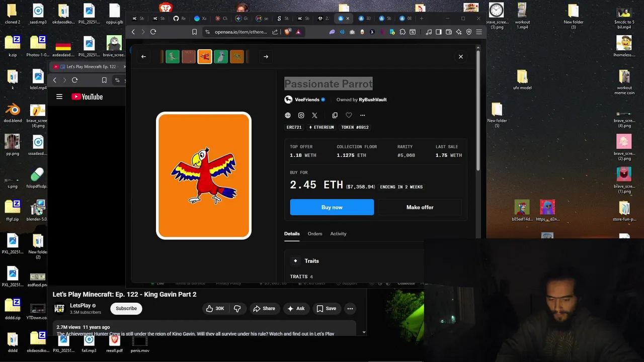Like the Minecraft video (30K)
Image resolution: width=644 pixels, height=362 pixels.
point(215,308)
